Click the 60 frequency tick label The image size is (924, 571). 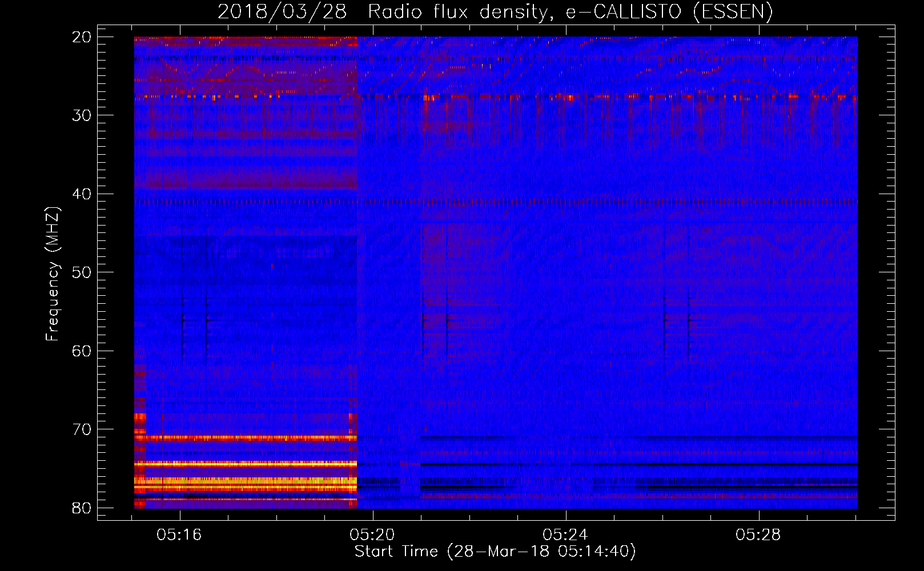(82, 351)
